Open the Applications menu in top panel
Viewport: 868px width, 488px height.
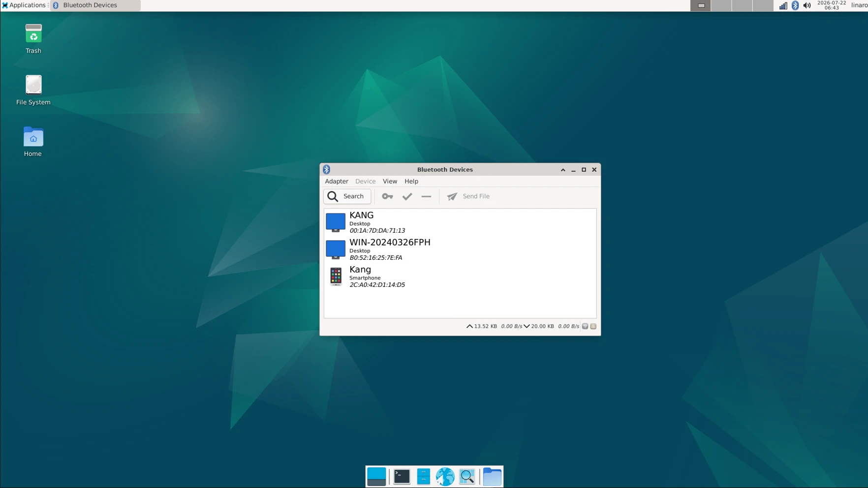coord(24,5)
